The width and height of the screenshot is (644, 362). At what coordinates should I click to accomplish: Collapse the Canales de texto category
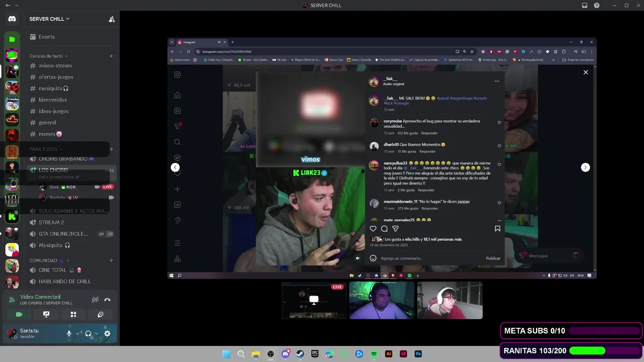48,56
